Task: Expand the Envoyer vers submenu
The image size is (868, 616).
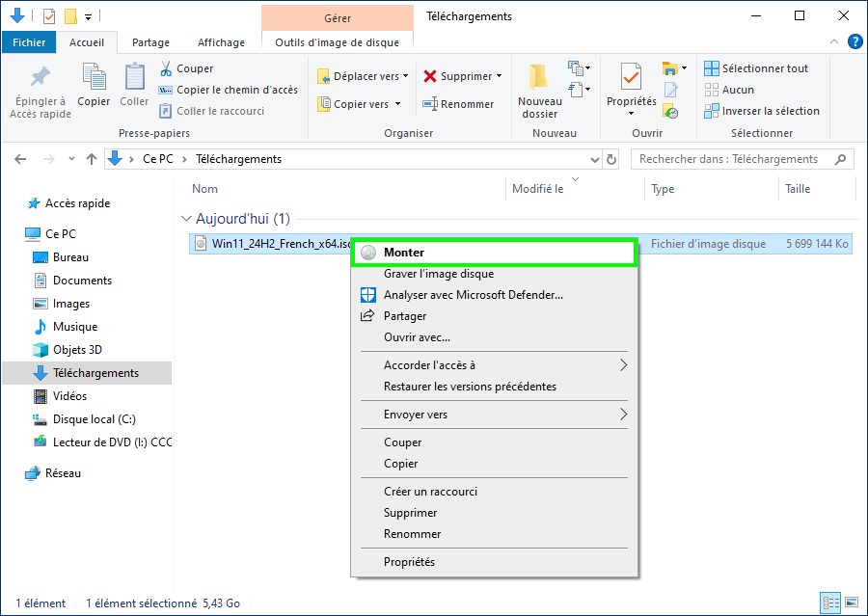Action: point(494,415)
